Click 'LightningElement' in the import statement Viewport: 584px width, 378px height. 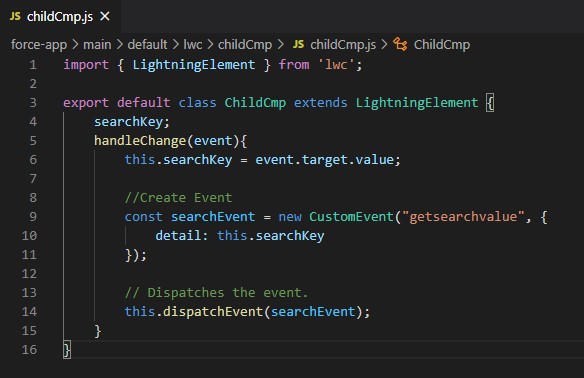coord(194,65)
